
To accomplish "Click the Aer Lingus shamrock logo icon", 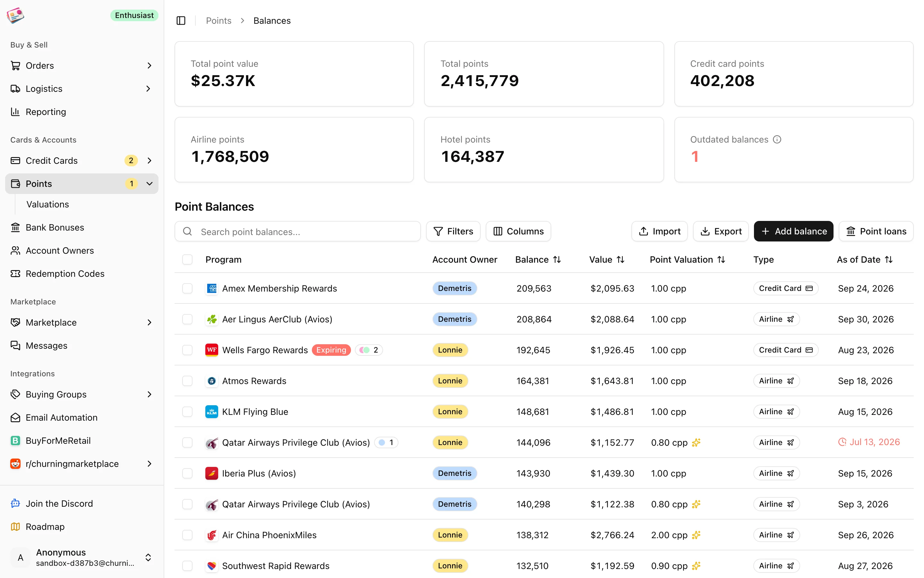I will point(211,319).
